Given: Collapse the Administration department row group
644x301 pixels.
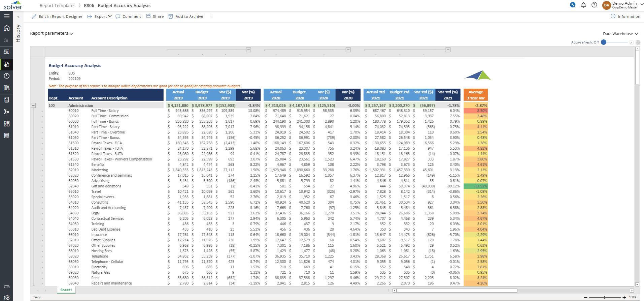Looking at the screenshot, I should (33, 105).
